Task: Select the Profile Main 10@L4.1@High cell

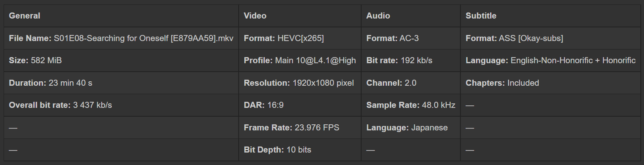Action: pos(300,60)
